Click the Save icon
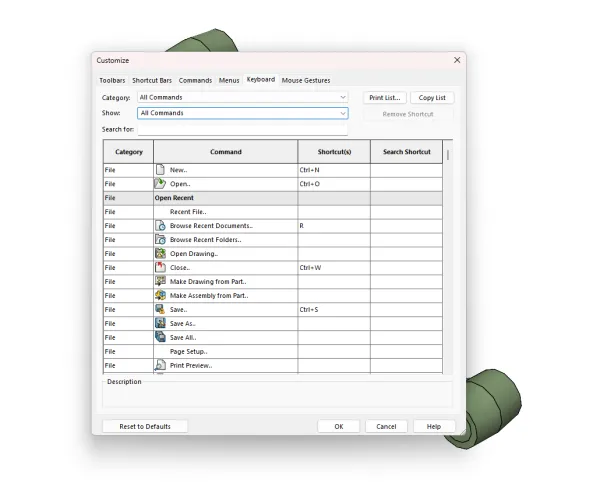Viewport: 600px width, 494px height. click(x=160, y=309)
